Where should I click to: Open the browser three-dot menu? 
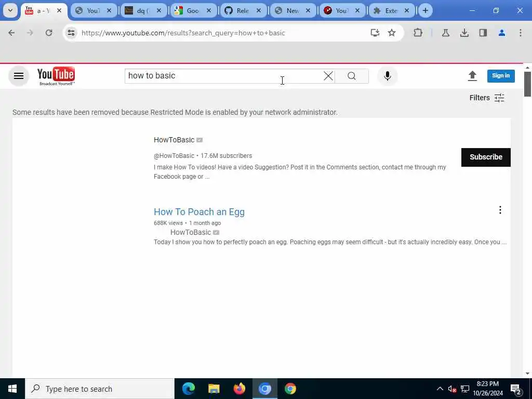[x=521, y=33]
